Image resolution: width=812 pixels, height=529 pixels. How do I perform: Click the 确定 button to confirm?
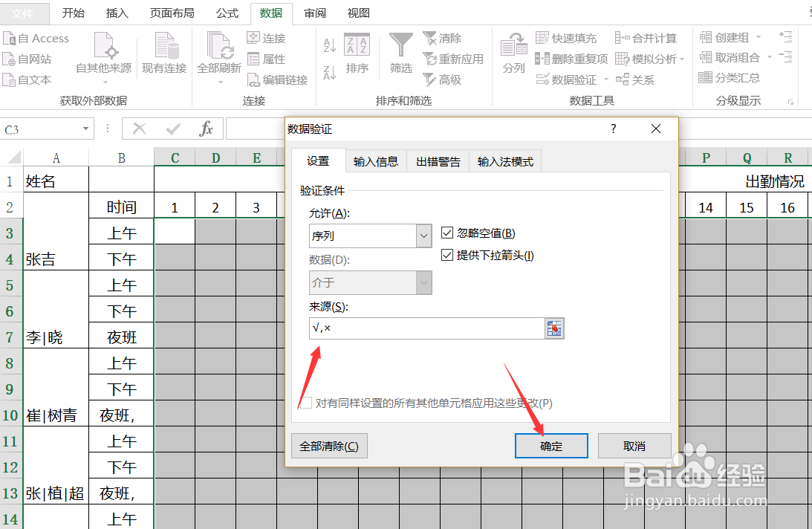[550, 446]
